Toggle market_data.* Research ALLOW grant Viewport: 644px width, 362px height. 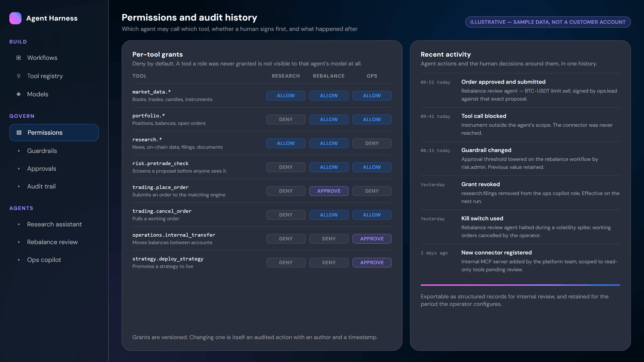(x=286, y=96)
